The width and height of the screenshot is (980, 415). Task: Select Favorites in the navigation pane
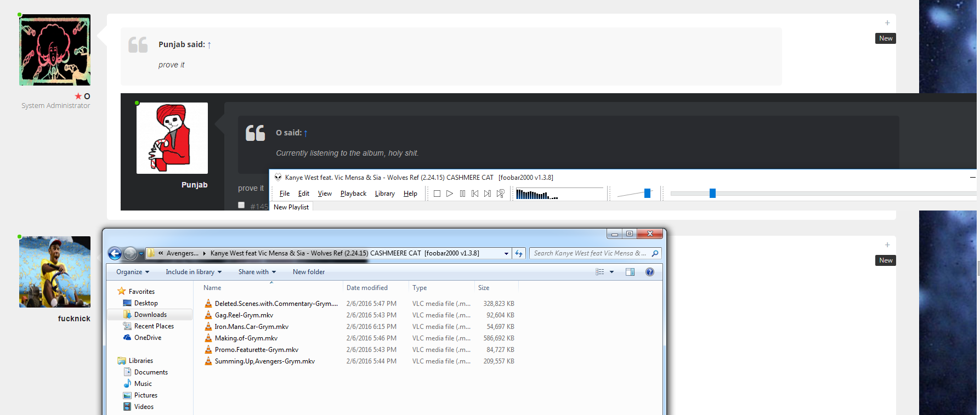136,292
